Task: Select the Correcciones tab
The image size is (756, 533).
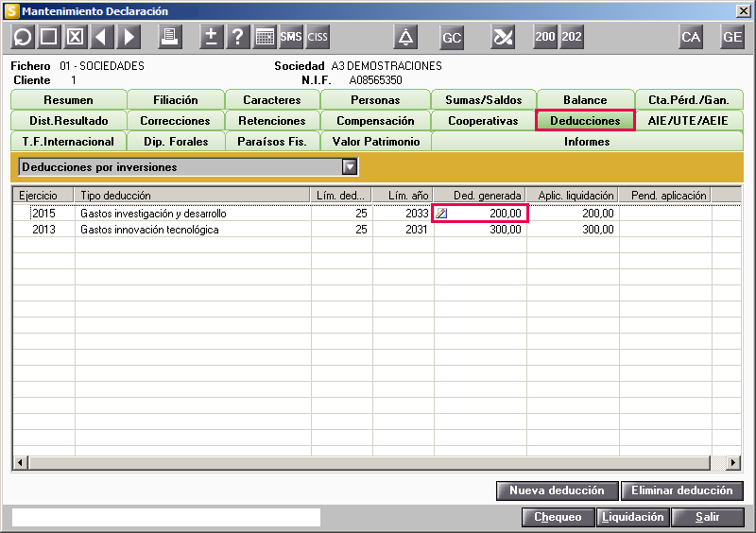Action: (176, 121)
